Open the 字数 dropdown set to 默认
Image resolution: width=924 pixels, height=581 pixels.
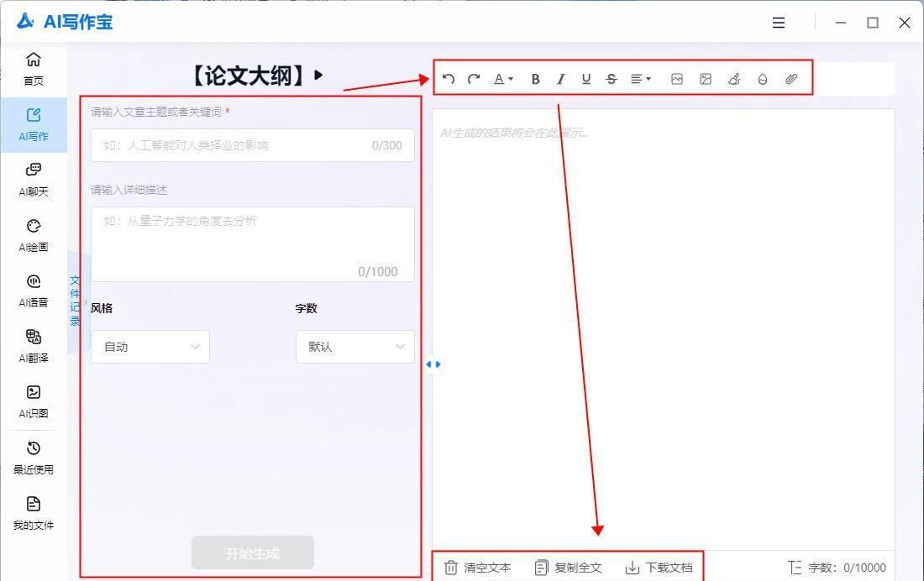tap(355, 347)
